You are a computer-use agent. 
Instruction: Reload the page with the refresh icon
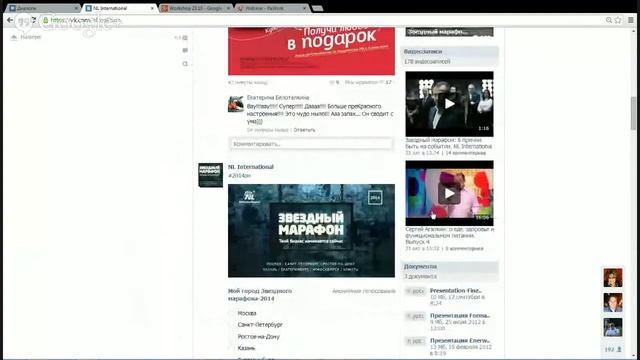(33, 20)
